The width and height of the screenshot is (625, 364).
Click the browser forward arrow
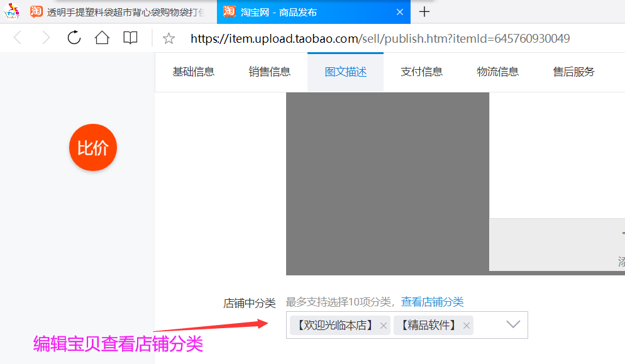pos(45,38)
